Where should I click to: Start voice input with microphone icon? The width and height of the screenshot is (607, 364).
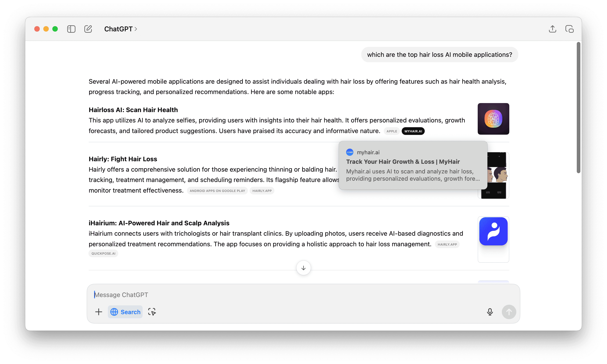(x=490, y=312)
